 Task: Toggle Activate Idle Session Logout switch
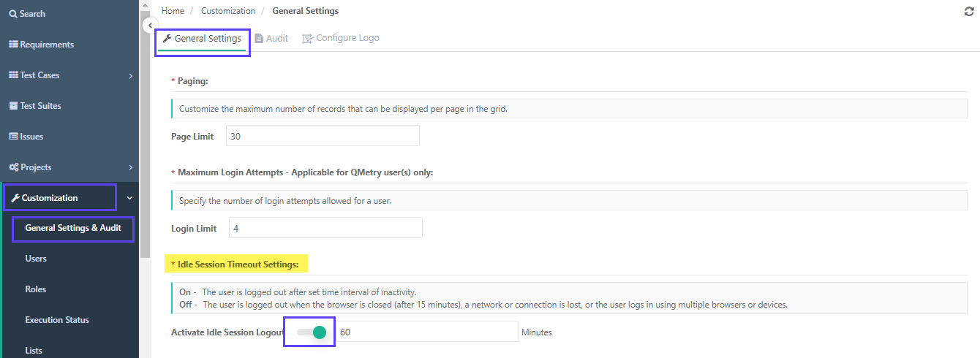[x=311, y=332]
